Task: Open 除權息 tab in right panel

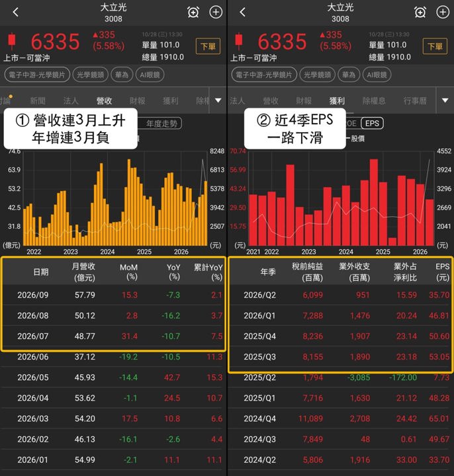Action: (374, 100)
